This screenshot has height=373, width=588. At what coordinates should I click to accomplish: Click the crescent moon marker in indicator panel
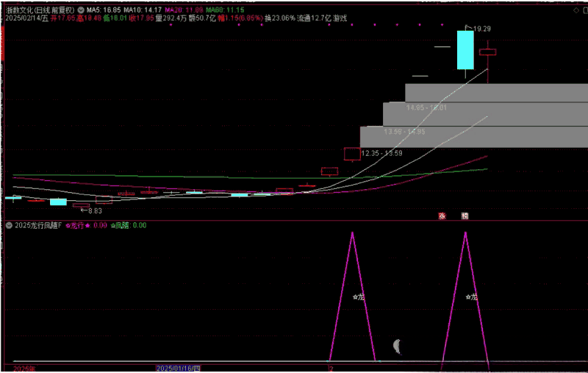click(x=397, y=347)
